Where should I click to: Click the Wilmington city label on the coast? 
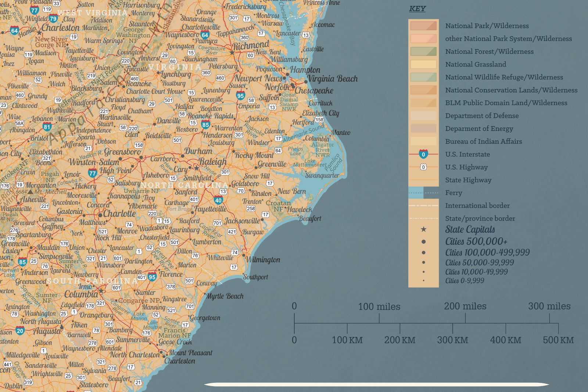(x=263, y=259)
